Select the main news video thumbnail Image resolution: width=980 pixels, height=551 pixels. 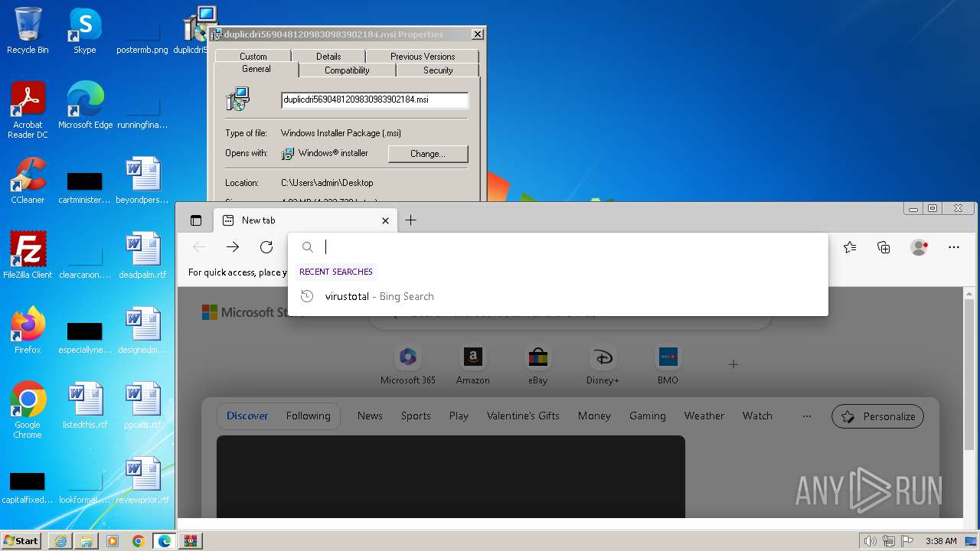451,477
